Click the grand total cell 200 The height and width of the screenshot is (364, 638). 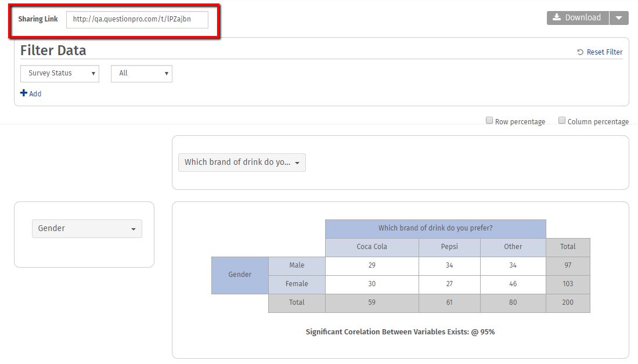point(568,303)
